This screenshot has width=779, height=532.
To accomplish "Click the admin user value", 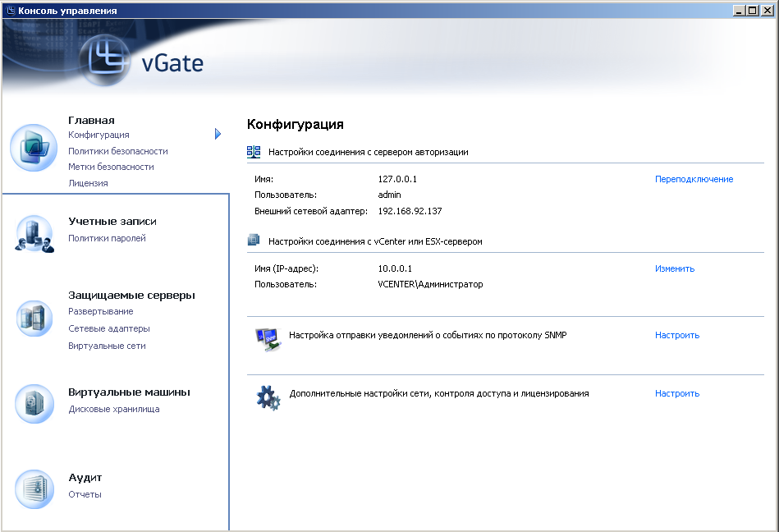I will [x=389, y=195].
